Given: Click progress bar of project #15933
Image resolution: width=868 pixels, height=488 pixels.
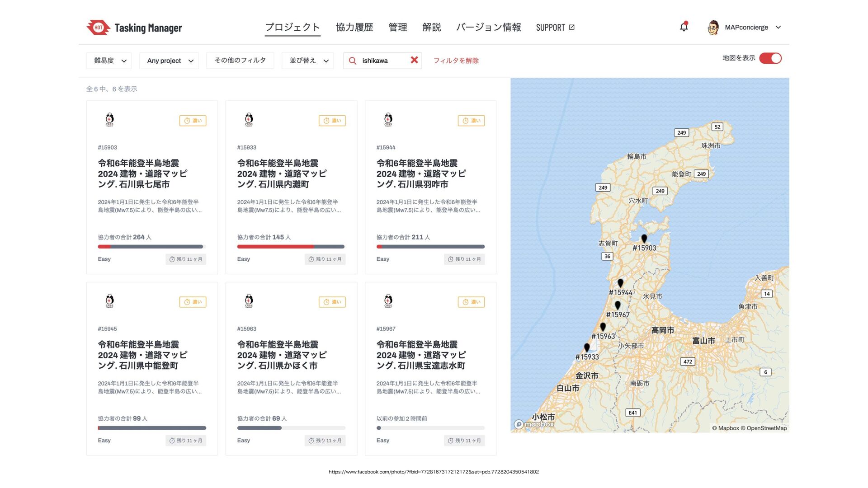Looking at the screenshot, I should pos(291,247).
